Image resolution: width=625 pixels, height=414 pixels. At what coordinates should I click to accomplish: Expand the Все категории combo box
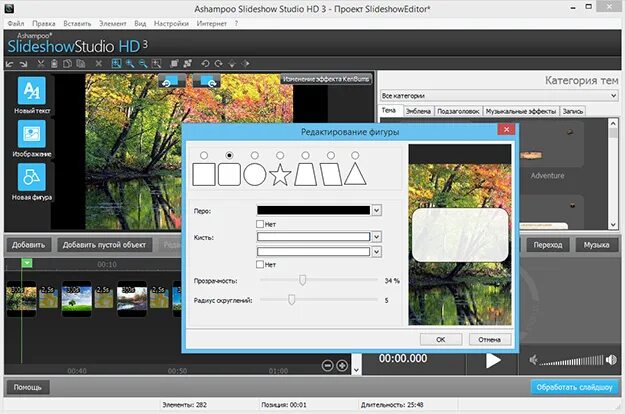point(499,96)
